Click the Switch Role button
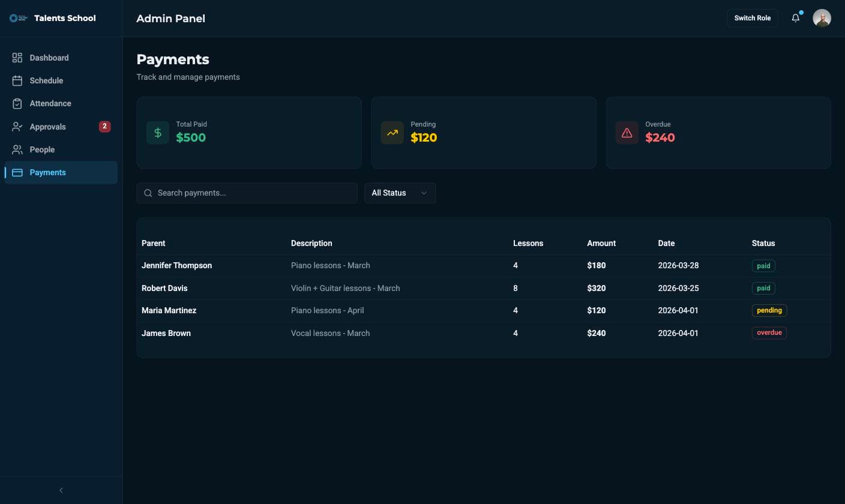845x504 pixels. click(753, 18)
